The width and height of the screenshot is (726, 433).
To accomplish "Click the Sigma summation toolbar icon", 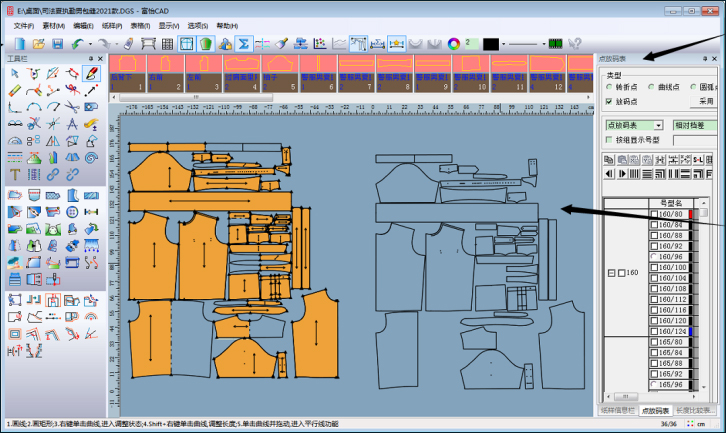I will (243, 44).
